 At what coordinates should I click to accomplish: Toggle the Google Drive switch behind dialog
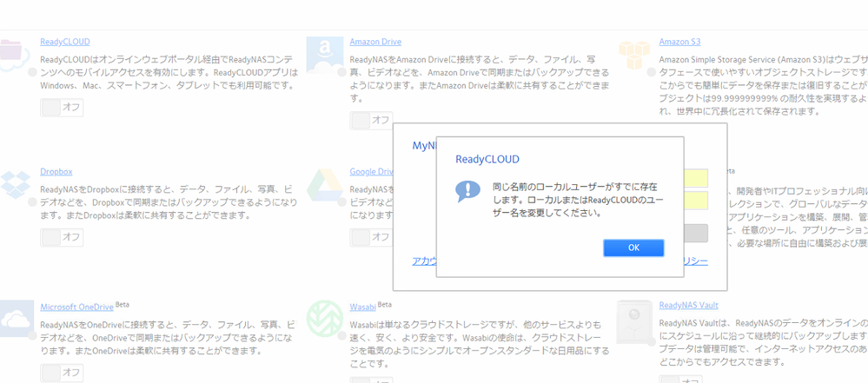click(x=371, y=237)
